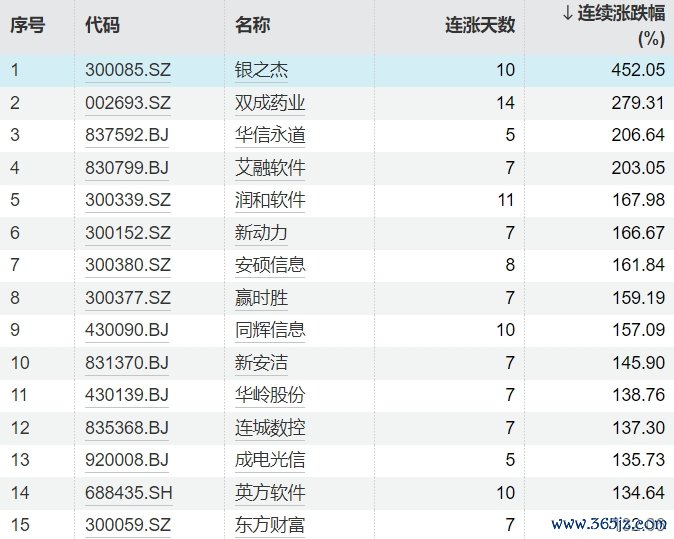This screenshot has height=539, width=674.
Task: Select the value 137.30
Action: click(x=638, y=427)
